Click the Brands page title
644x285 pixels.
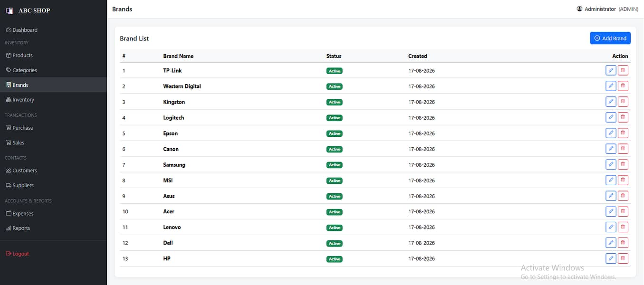(122, 9)
